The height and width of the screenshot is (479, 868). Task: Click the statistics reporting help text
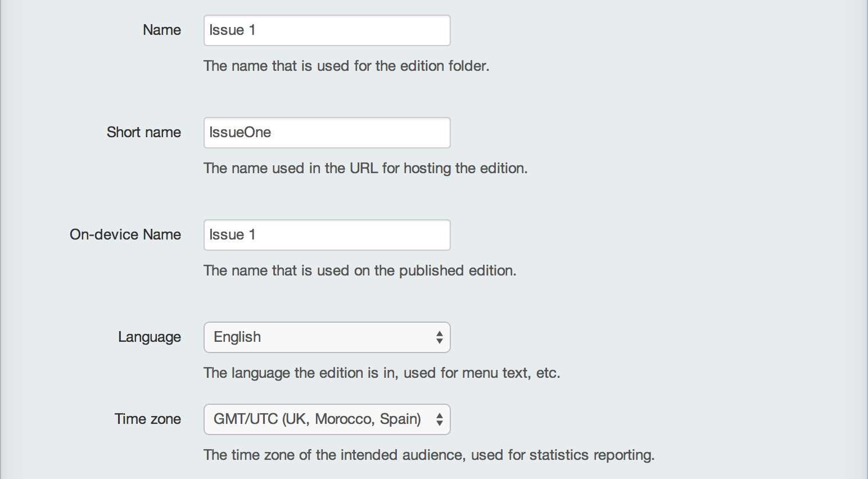pos(429,455)
